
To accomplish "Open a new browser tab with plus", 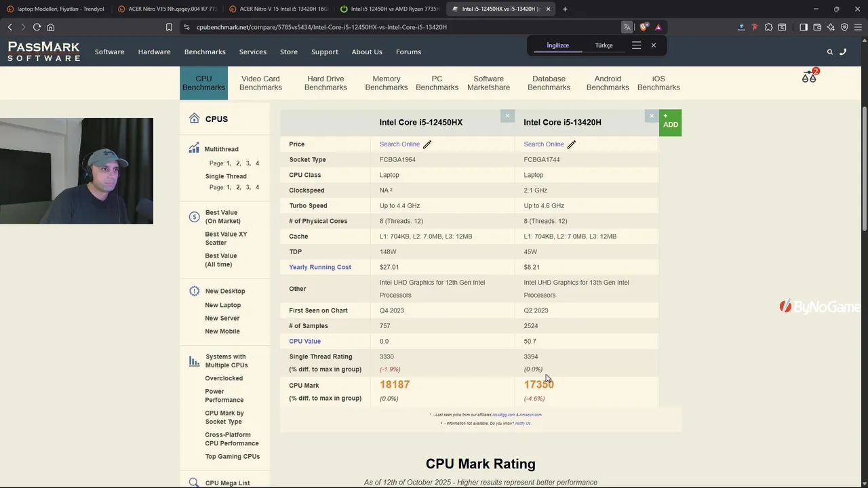I will pyautogui.click(x=565, y=9).
